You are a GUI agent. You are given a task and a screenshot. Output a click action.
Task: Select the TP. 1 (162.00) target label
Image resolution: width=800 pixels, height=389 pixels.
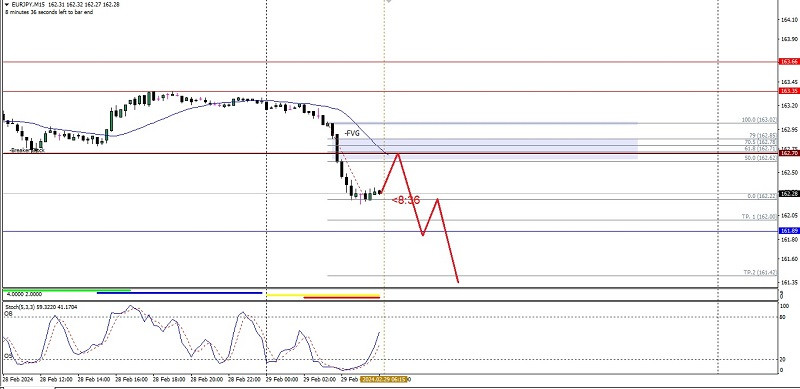coord(759,217)
